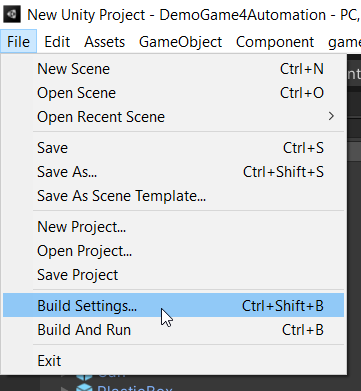The image size is (361, 391).
Task: Open the Edit menu
Action: (x=57, y=42)
